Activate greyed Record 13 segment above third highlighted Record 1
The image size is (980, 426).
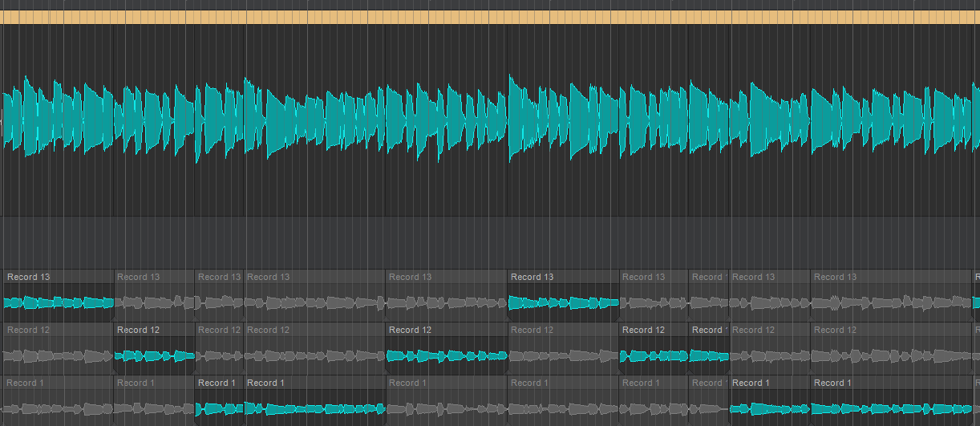click(x=770, y=295)
